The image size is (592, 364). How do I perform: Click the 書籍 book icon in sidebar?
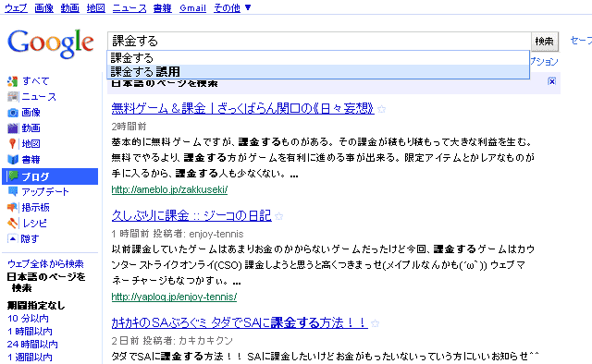point(12,160)
